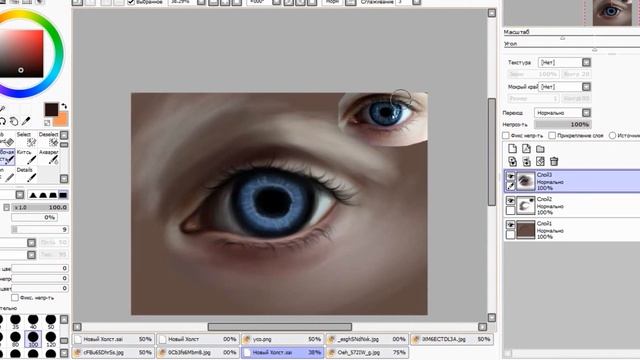Pick brush size 50 preset
The width and height of the screenshot is (640, 360).
click(51, 322)
